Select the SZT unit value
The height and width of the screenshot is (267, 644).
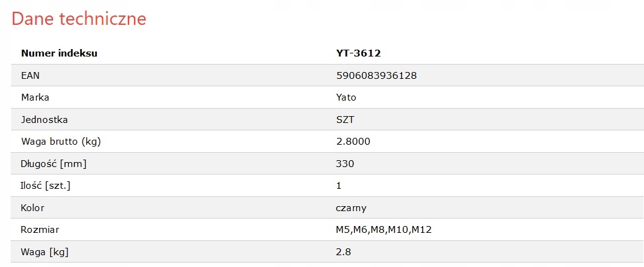(344, 119)
